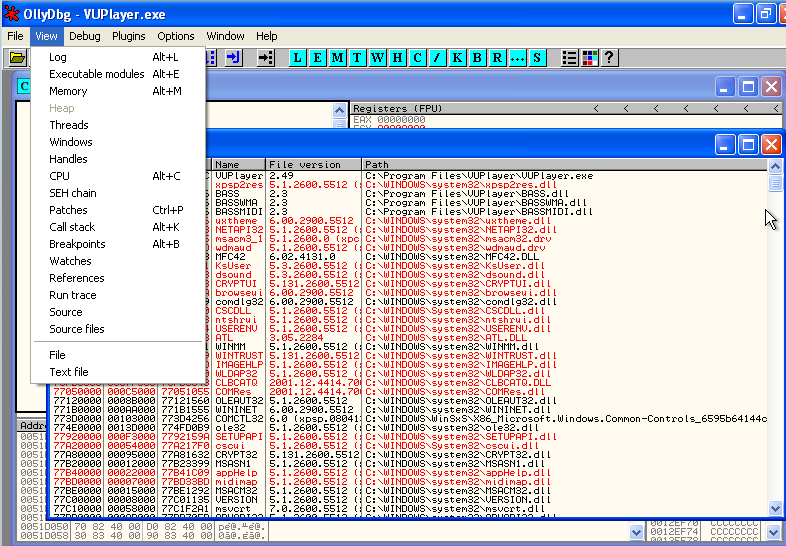Open the Options menu
Image resolution: width=786 pixels, height=546 pixels.
pos(175,36)
